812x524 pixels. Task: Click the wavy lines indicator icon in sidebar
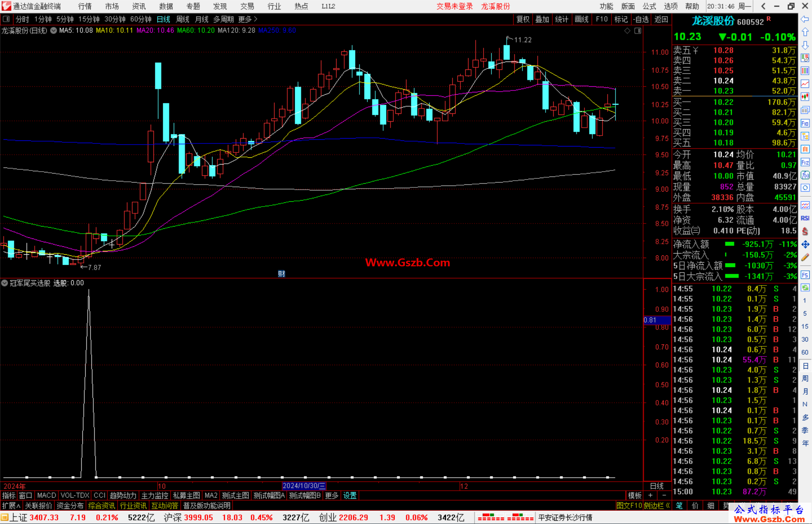click(805, 205)
